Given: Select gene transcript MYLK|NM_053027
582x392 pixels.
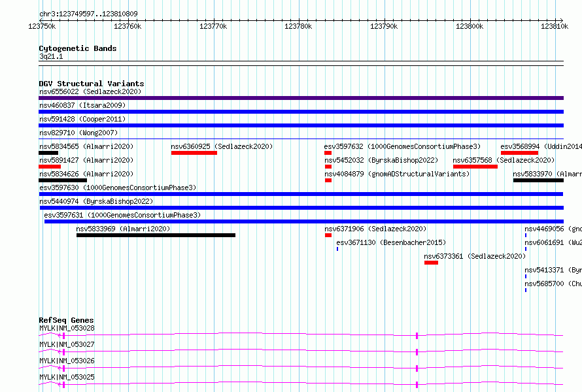Looking at the screenshot, I should (x=67, y=344).
